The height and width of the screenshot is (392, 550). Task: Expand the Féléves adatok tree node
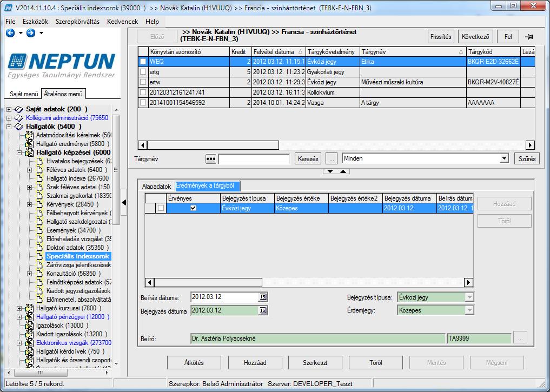[x=29, y=170]
